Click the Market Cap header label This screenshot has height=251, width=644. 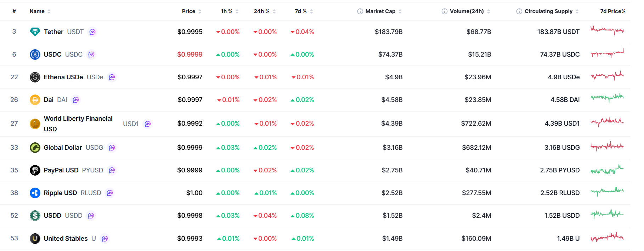tap(380, 11)
